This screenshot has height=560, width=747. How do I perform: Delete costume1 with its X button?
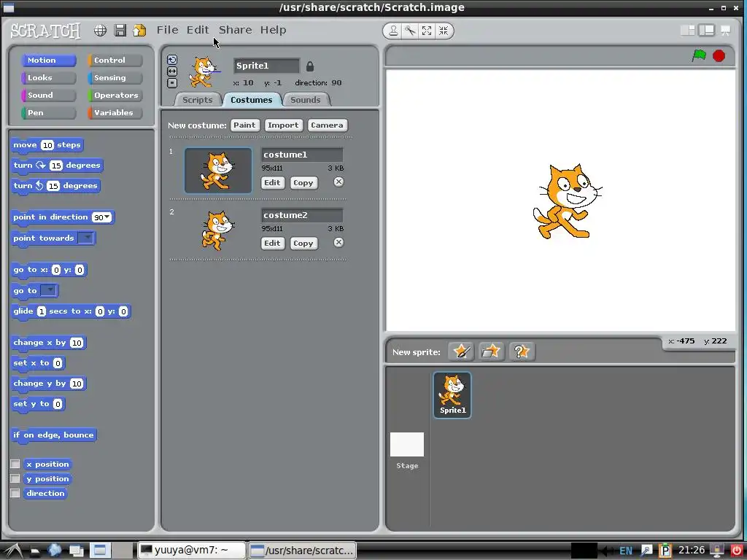(x=338, y=182)
